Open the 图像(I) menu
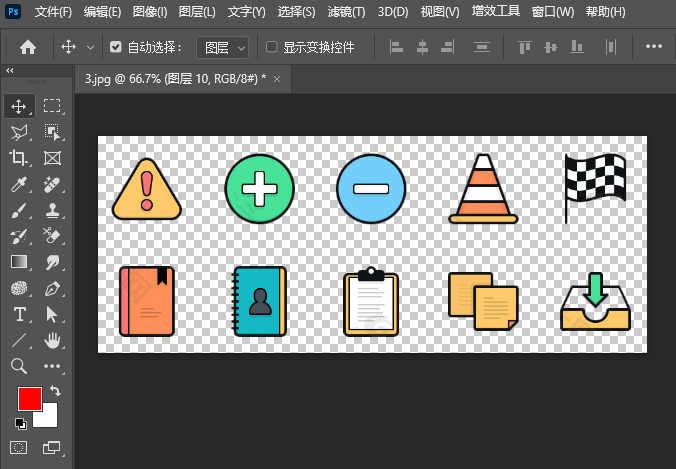Image resolution: width=676 pixels, height=469 pixels. 150,12
